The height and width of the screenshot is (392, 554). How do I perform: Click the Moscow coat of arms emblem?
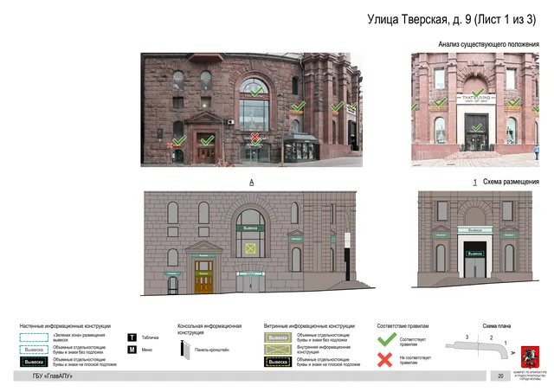(x=530, y=357)
